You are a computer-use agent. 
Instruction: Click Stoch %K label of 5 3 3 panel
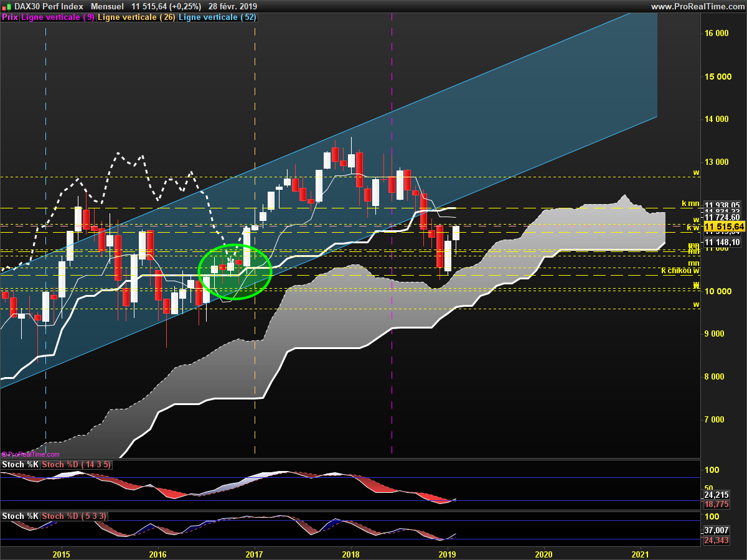pyautogui.click(x=21, y=516)
